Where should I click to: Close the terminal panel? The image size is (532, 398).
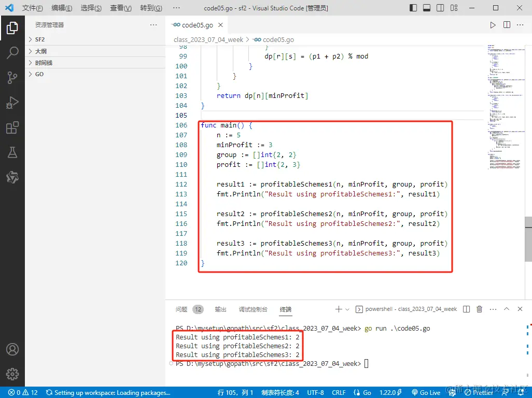coord(520,309)
